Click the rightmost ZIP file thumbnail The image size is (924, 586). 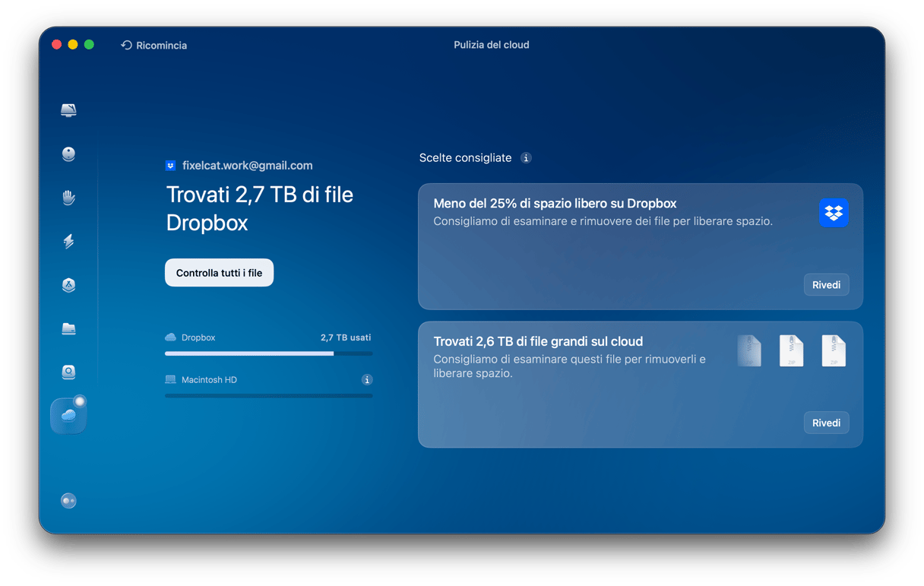tap(834, 351)
